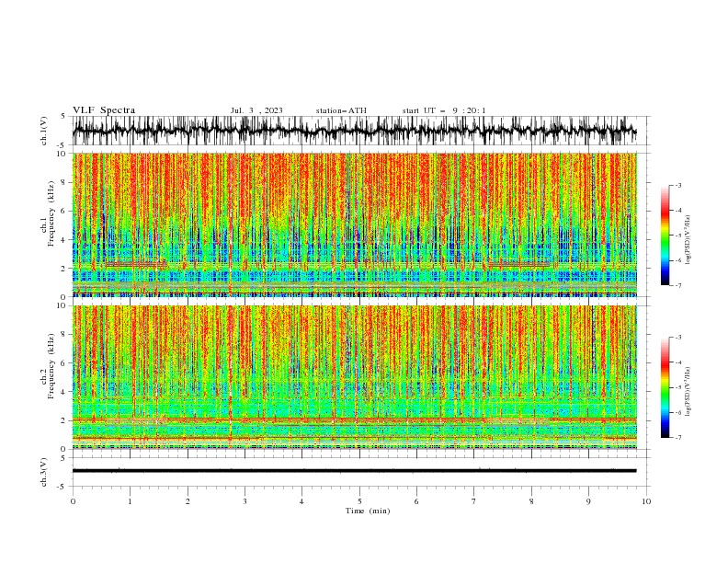Click the upper color bar's log(PSD) label
This screenshot has height=563, width=728.
(x=688, y=240)
